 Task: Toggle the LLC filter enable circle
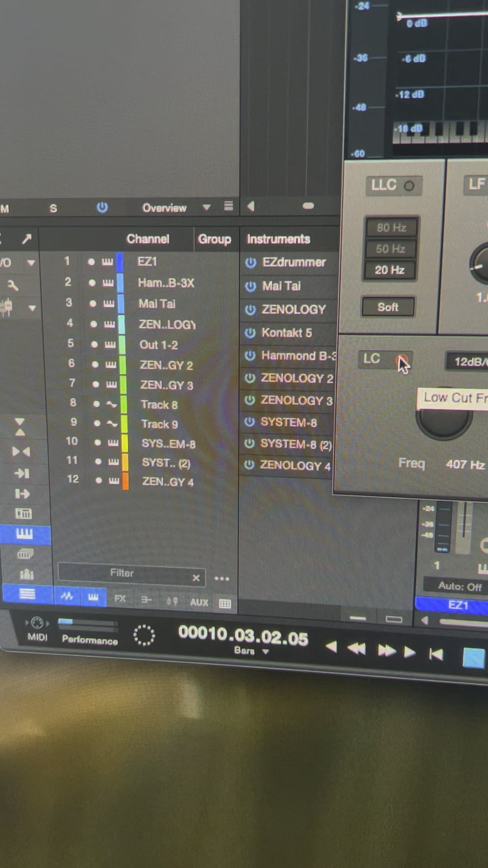(x=408, y=186)
